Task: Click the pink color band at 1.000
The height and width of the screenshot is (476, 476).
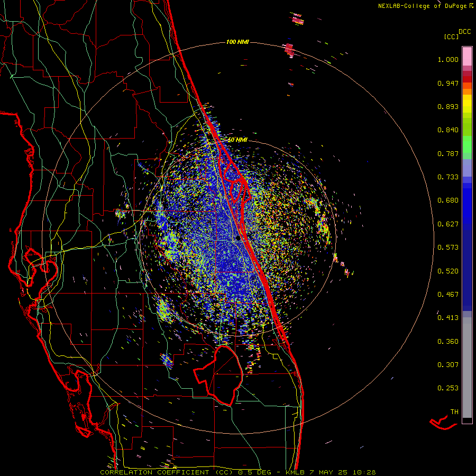Action: click(x=467, y=57)
